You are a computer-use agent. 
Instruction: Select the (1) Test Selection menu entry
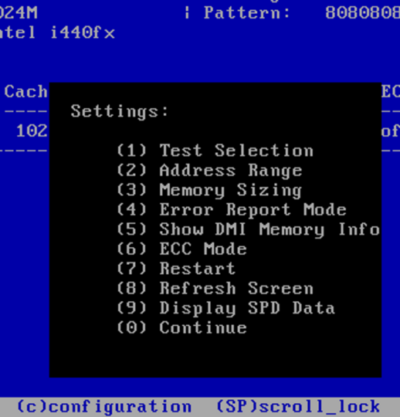pos(215,150)
